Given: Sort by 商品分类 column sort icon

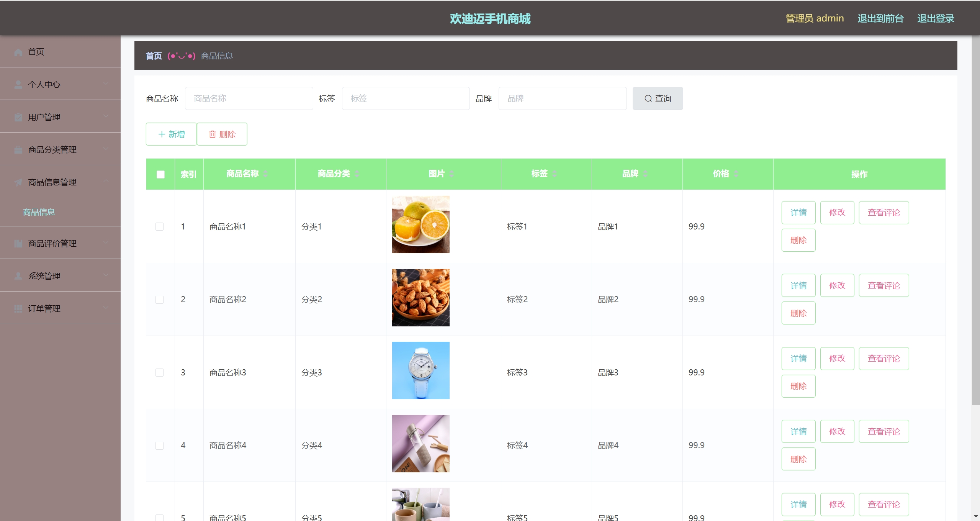Looking at the screenshot, I should point(357,174).
